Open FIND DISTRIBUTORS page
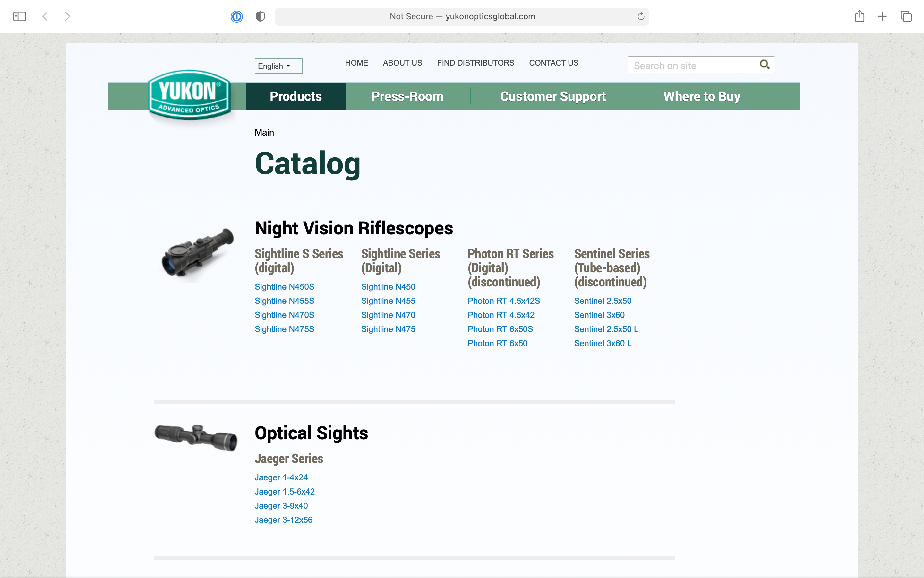This screenshot has width=924, height=578. point(475,63)
